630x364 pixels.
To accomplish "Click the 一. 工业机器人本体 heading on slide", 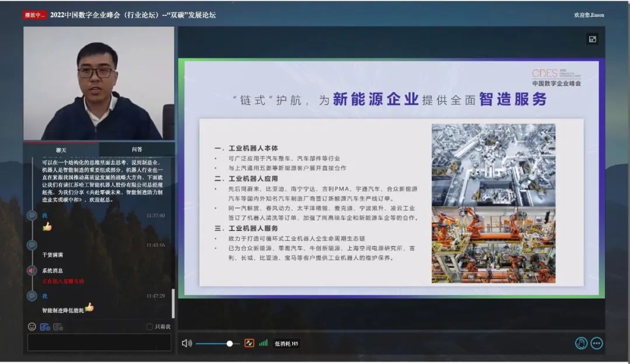I will [x=246, y=148].
